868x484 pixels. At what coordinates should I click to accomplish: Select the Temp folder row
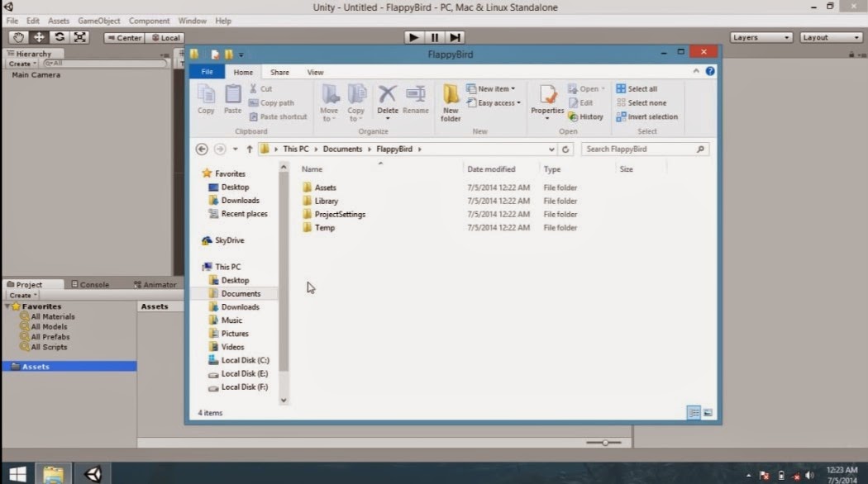pyautogui.click(x=440, y=227)
